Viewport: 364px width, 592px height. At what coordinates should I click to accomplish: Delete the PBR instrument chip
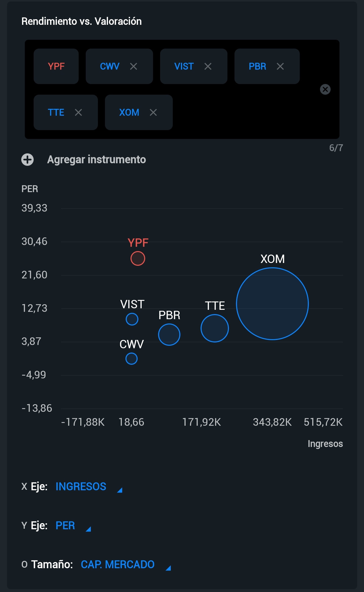pyautogui.click(x=280, y=66)
